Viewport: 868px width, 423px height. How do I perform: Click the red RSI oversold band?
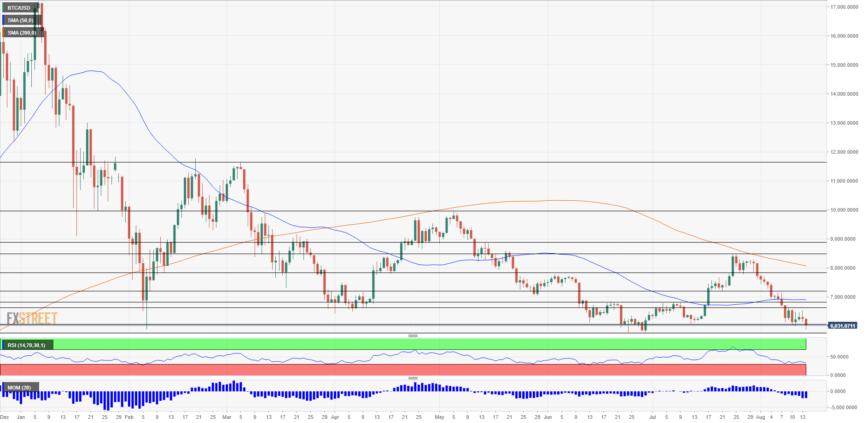coord(414,370)
